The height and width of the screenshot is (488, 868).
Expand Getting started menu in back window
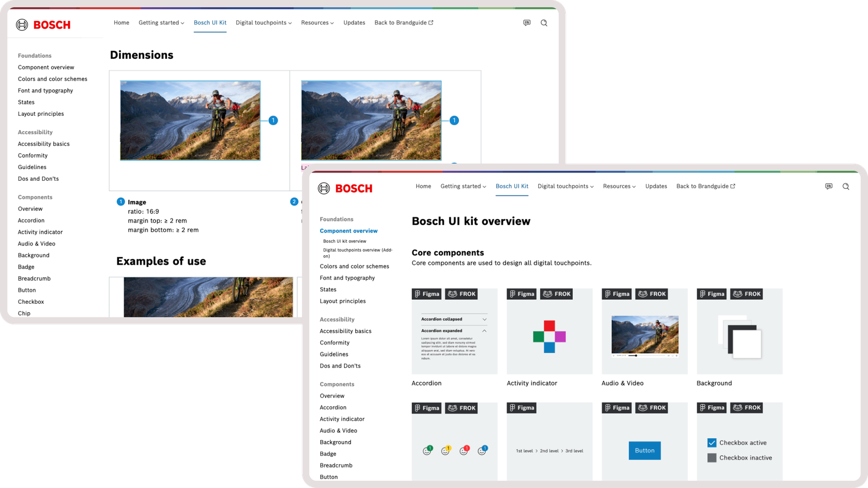click(x=161, y=23)
